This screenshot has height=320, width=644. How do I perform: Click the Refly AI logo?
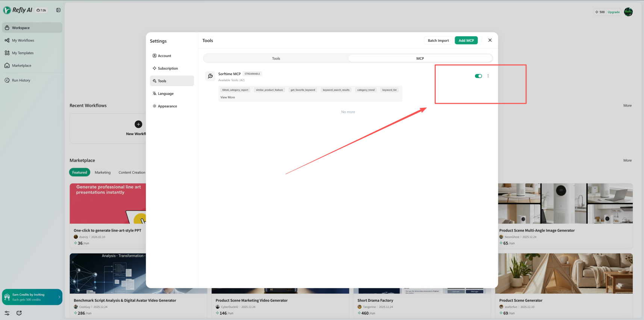[x=18, y=10]
